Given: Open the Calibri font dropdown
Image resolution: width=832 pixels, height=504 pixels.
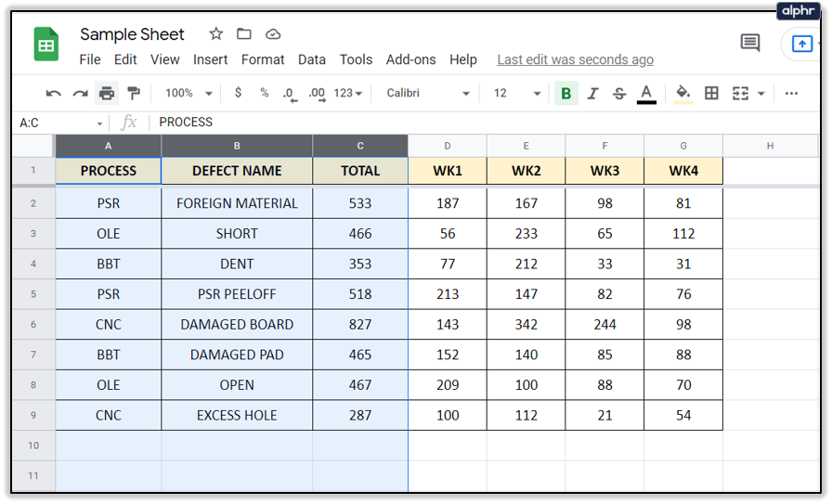Looking at the screenshot, I should click(x=428, y=93).
